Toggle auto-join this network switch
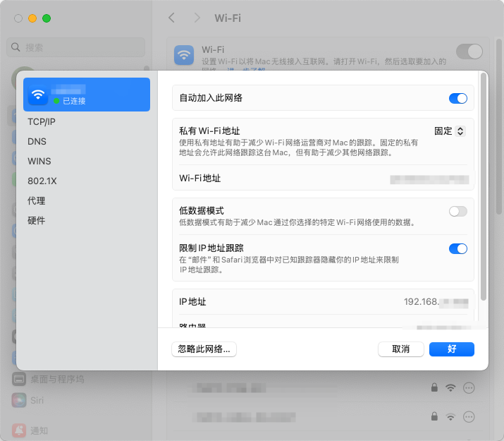 457,98
